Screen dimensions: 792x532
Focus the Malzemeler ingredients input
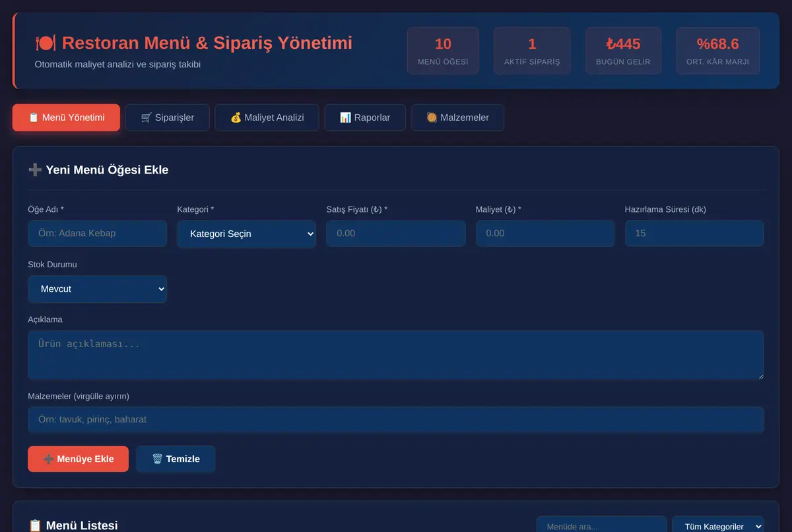[396, 420]
